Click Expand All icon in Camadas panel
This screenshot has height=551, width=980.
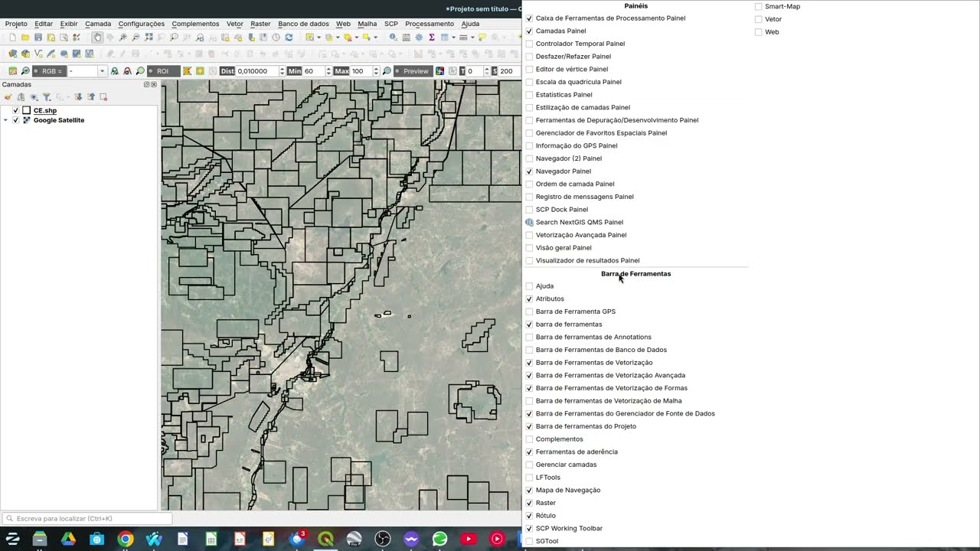[x=78, y=97]
